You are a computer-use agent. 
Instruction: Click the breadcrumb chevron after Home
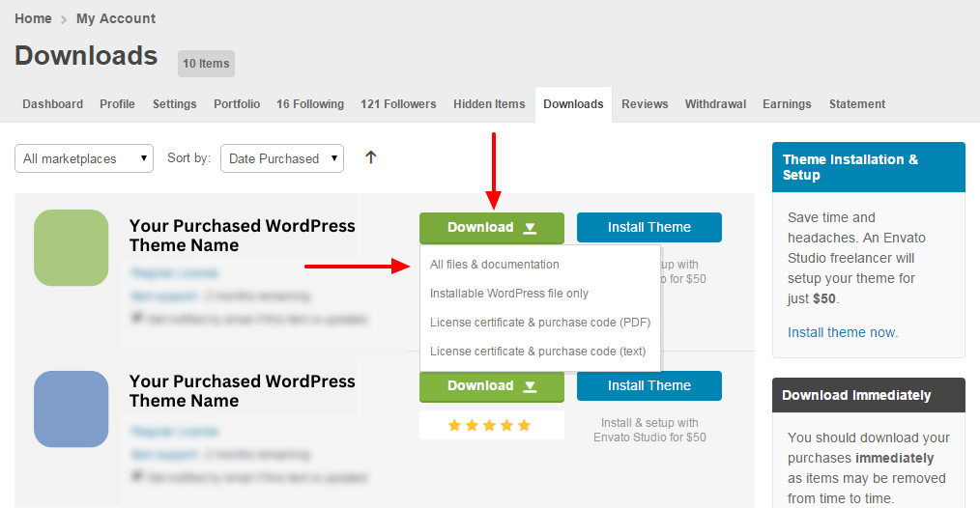64,19
